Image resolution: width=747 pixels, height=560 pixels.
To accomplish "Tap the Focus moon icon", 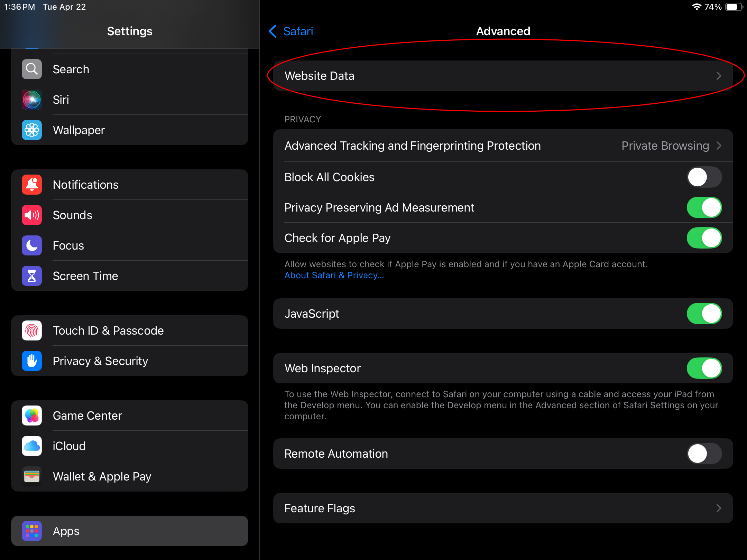I will [32, 245].
